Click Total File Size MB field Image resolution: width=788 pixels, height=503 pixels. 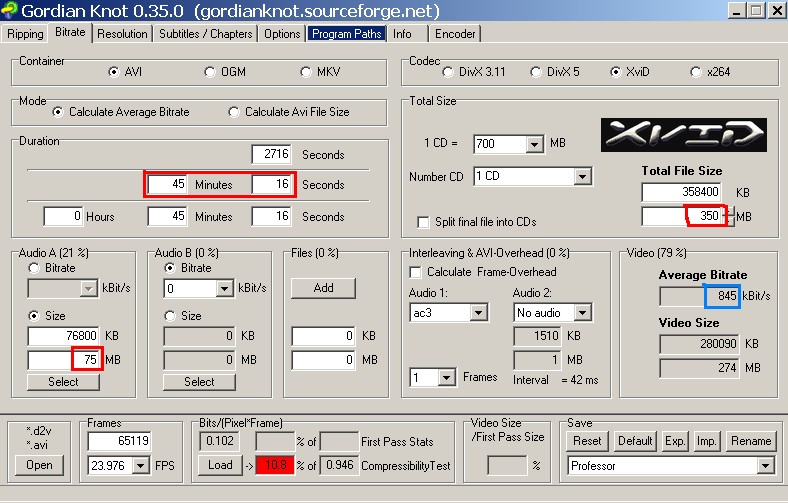click(682, 217)
